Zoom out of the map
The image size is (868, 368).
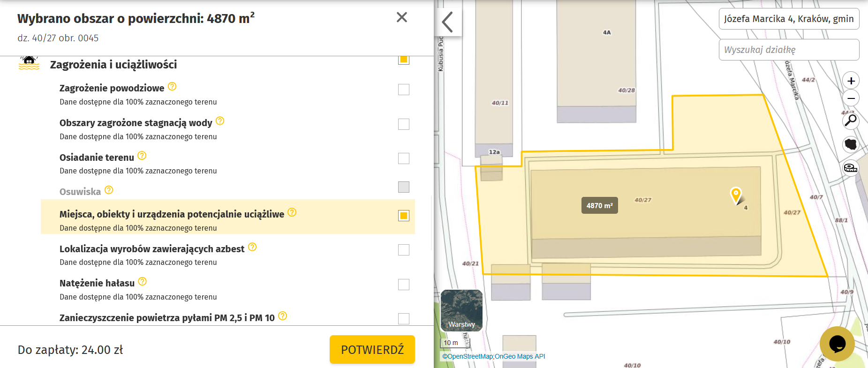pyautogui.click(x=851, y=98)
